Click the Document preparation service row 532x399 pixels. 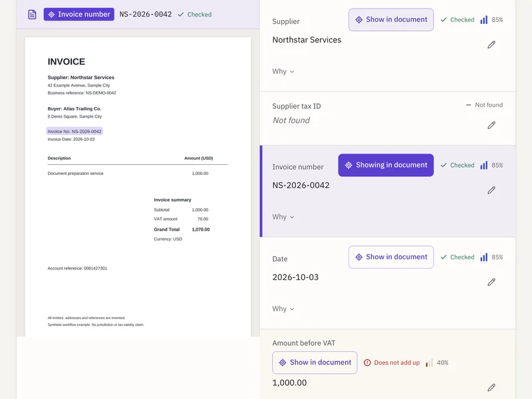[x=128, y=174]
